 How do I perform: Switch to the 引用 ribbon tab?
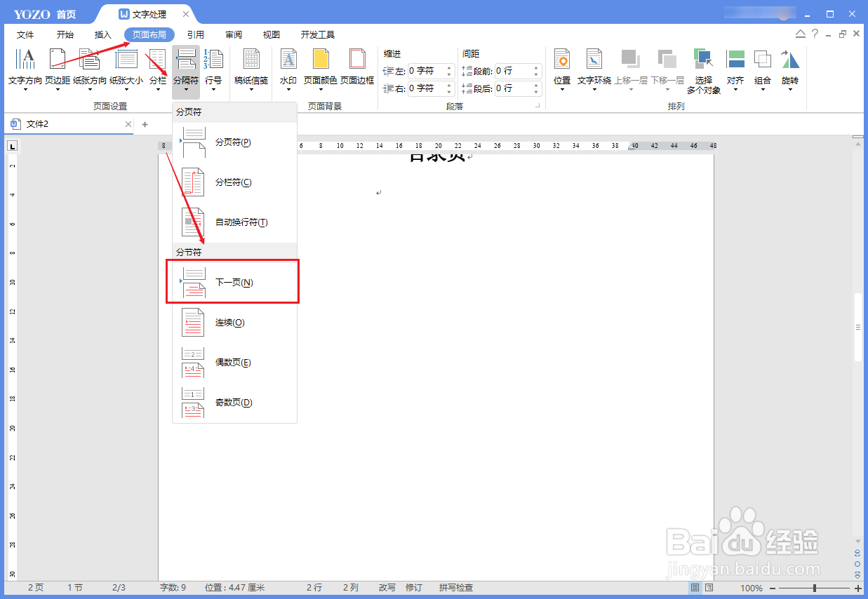tap(196, 34)
